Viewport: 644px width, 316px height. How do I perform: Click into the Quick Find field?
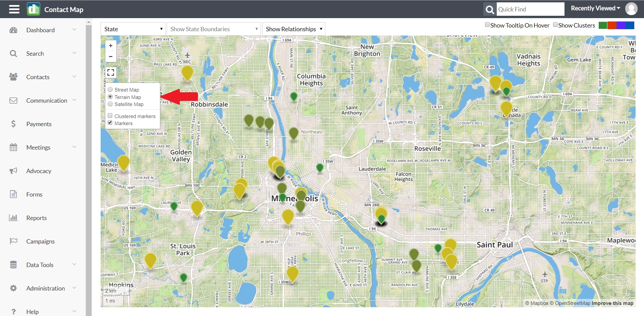pos(530,9)
